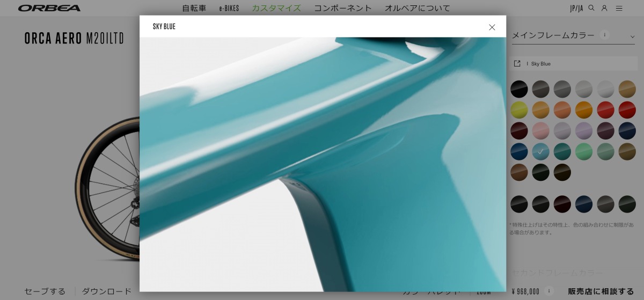Screen dimensions: 644x300
Task: Click the external-link icon beside Sky Blue
Action: [x=517, y=63]
